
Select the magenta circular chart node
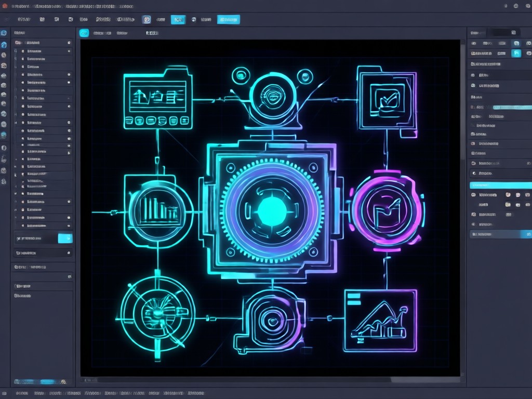tap(388, 211)
